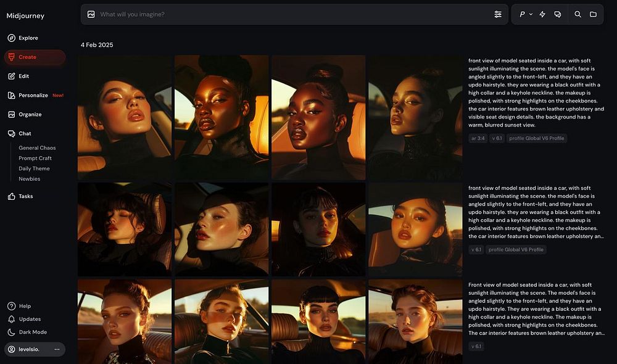
Task: Click the Updates bell icon
Action: coord(11,319)
